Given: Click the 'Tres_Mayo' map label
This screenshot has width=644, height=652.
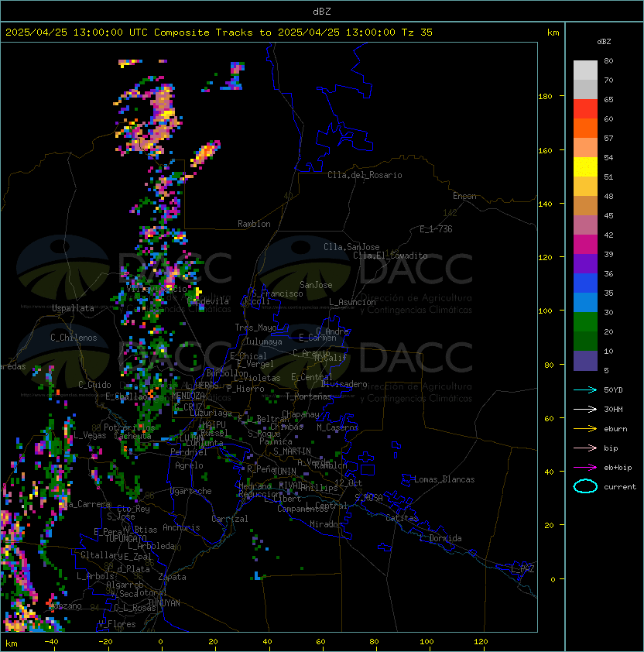Looking at the screenshot, I should (x=255, y=328).
